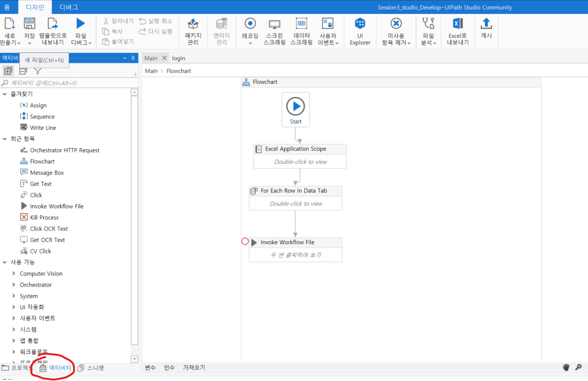This screenshot has height=381, width=588.
Task: Focus the activity search field
Action: pos(70,83)
